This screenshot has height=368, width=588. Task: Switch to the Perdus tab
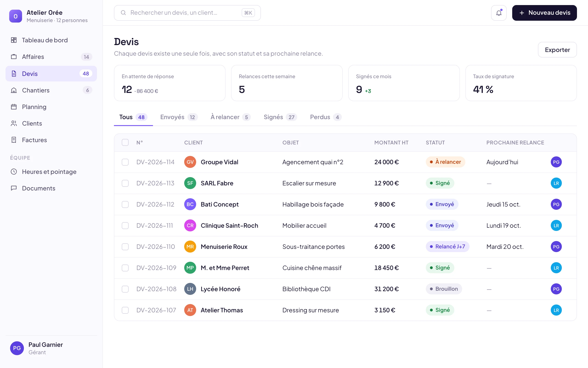click(326, 117)
